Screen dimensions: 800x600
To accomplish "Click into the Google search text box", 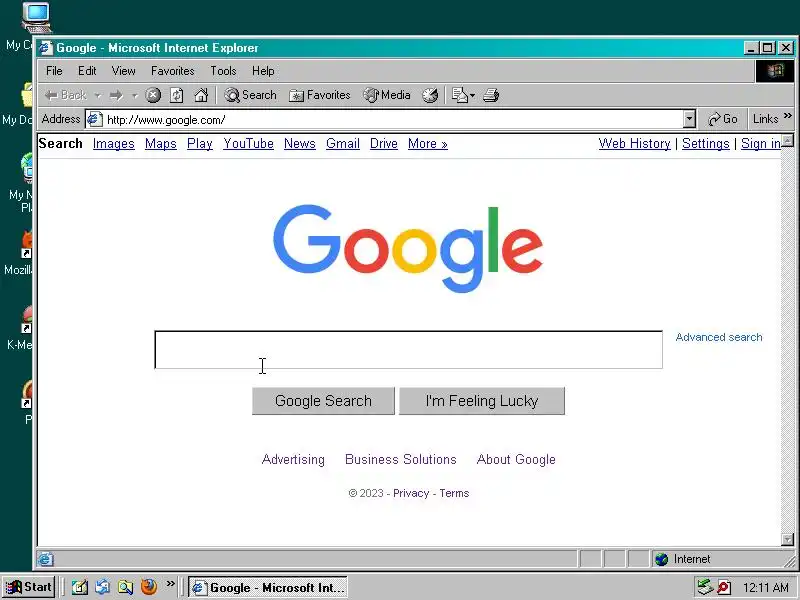I will (x=409, y=350).
